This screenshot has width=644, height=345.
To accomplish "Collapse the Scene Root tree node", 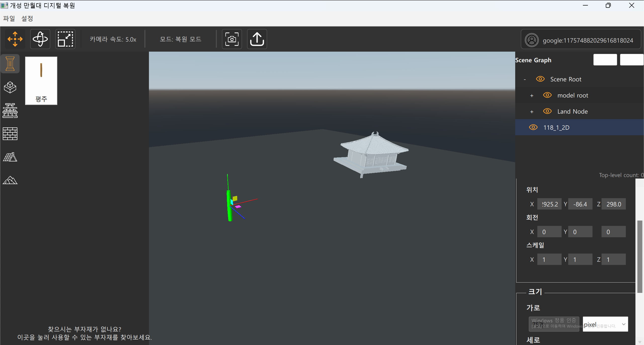I will pos(525,80).
